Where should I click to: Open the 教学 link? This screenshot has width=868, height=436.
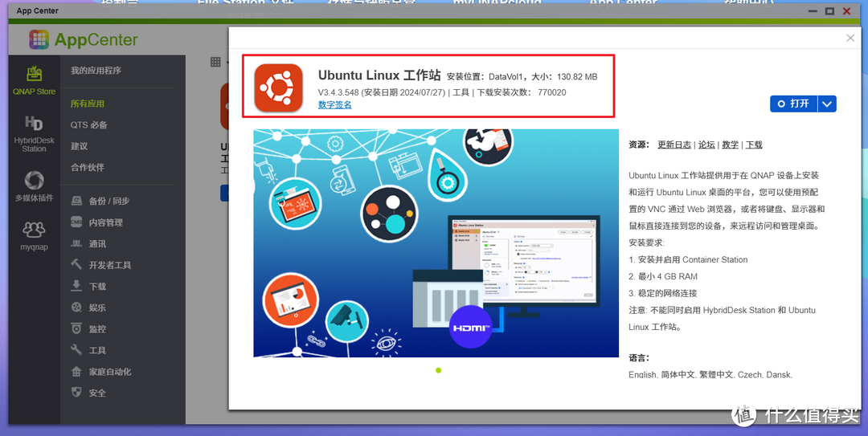[x=730, y=145]
